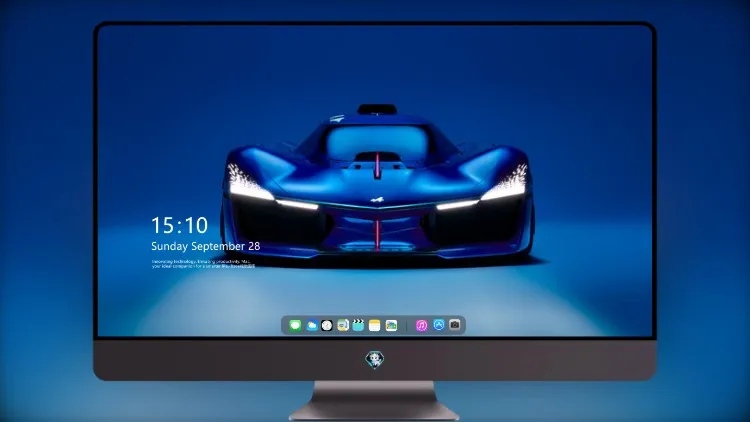
Task: Open the Clock app in the dock
Action: pyautogui.click(x=327, y=325)
